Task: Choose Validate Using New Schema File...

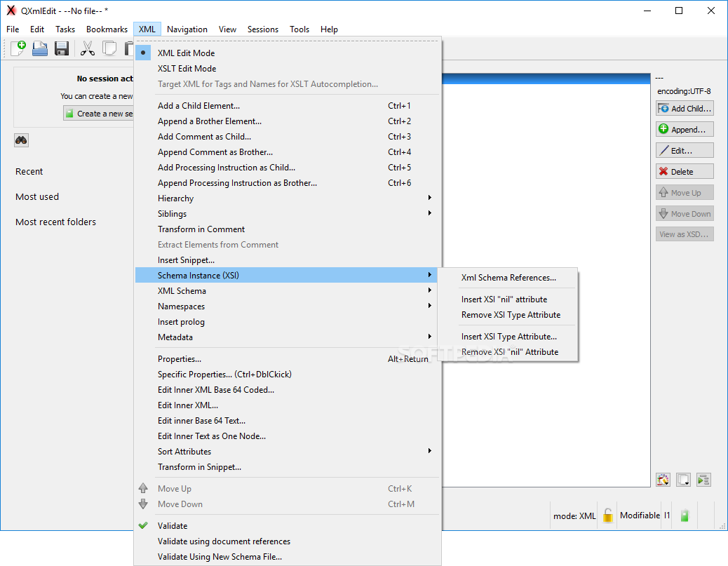Action: pos(288,557)
